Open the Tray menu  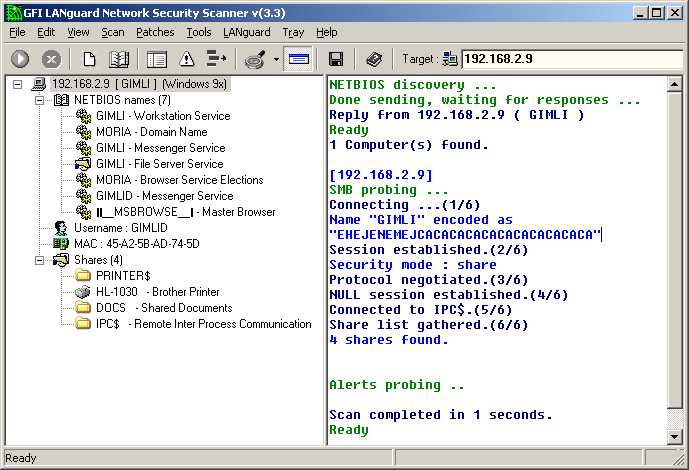293,33
